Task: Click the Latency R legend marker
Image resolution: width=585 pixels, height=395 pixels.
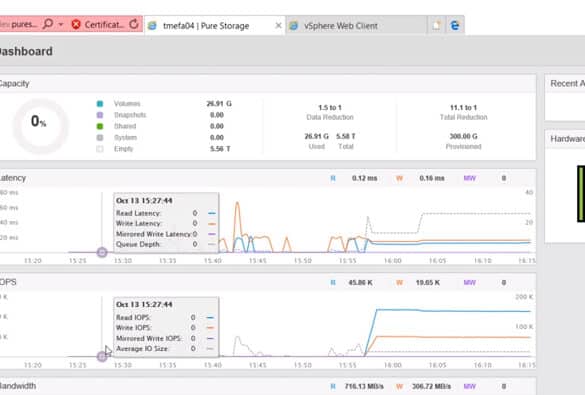Action: click(x=333, y=178)
